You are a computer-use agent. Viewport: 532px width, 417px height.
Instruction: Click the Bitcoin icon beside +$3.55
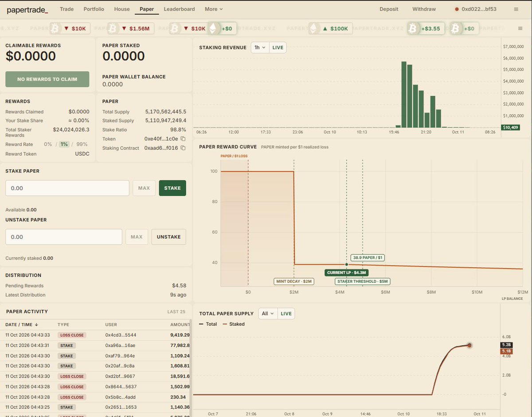(x=413, y=28)
